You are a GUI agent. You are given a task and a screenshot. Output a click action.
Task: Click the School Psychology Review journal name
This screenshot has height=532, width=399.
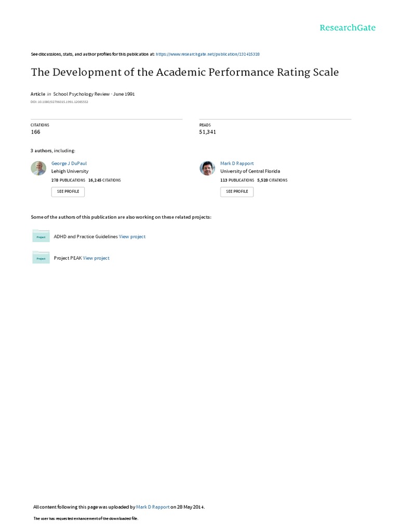tap(76, 94)
